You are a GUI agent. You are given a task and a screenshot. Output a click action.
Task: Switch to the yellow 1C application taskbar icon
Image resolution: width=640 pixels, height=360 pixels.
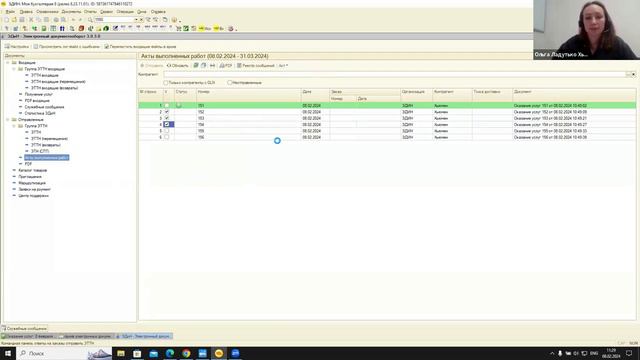tap(219, 353)
